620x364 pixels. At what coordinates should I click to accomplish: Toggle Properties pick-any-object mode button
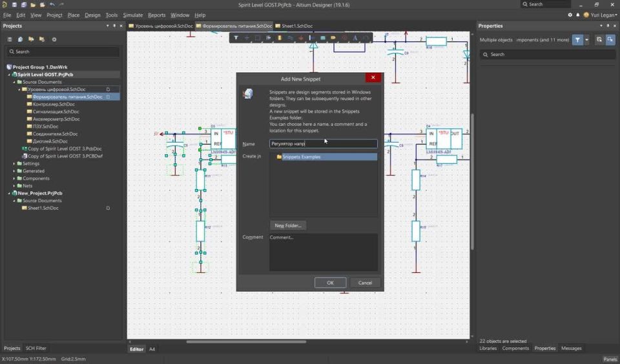tap(599, 40)
